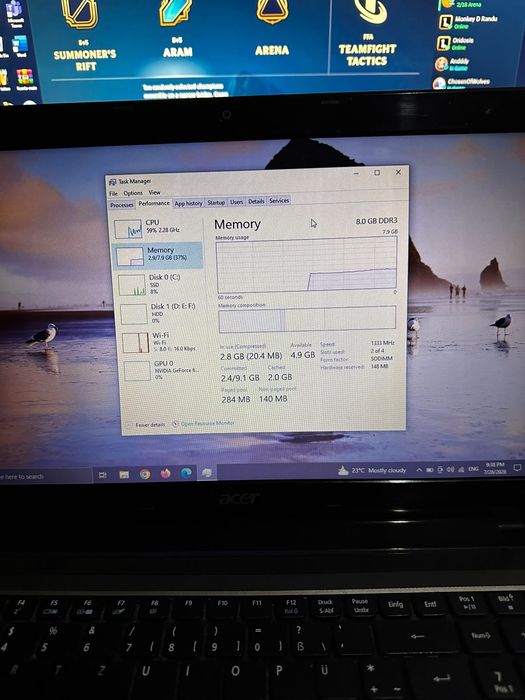Image resolution: width=525 pixels, height=700 pixels.
Task: Click the taskbar search box
Action: (45, 476)
